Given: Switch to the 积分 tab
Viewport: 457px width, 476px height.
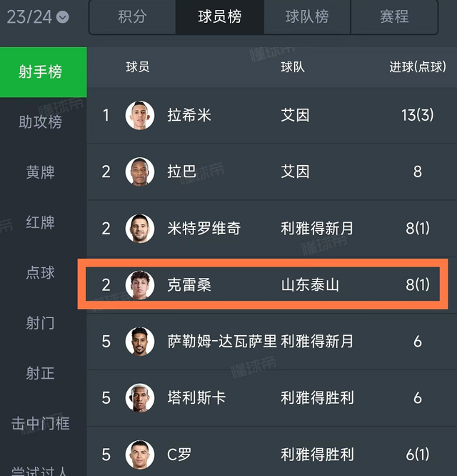Looking at the screenshot, I should click(x=132, y=16).
